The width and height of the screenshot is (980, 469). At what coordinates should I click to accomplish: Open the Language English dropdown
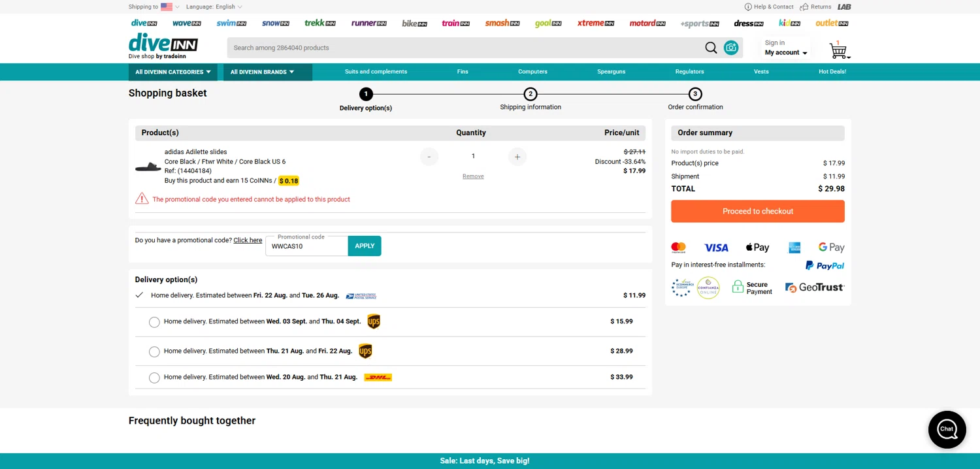[214, 7]
